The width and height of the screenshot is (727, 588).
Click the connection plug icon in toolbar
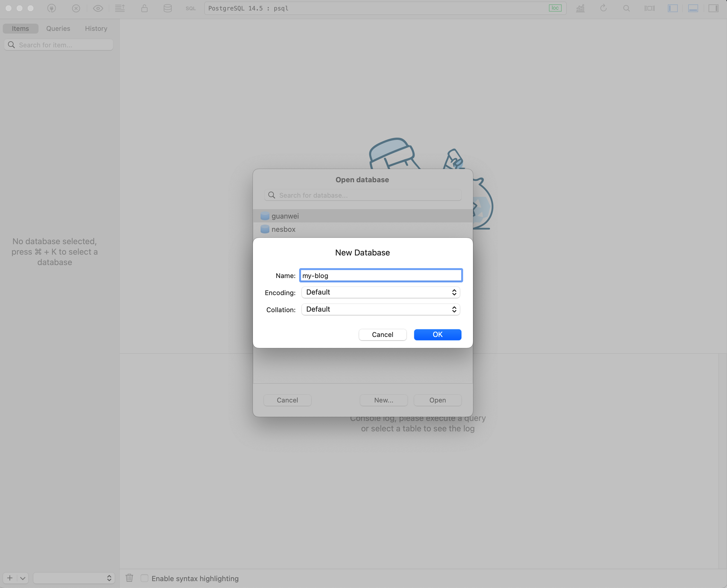point(51,9)
